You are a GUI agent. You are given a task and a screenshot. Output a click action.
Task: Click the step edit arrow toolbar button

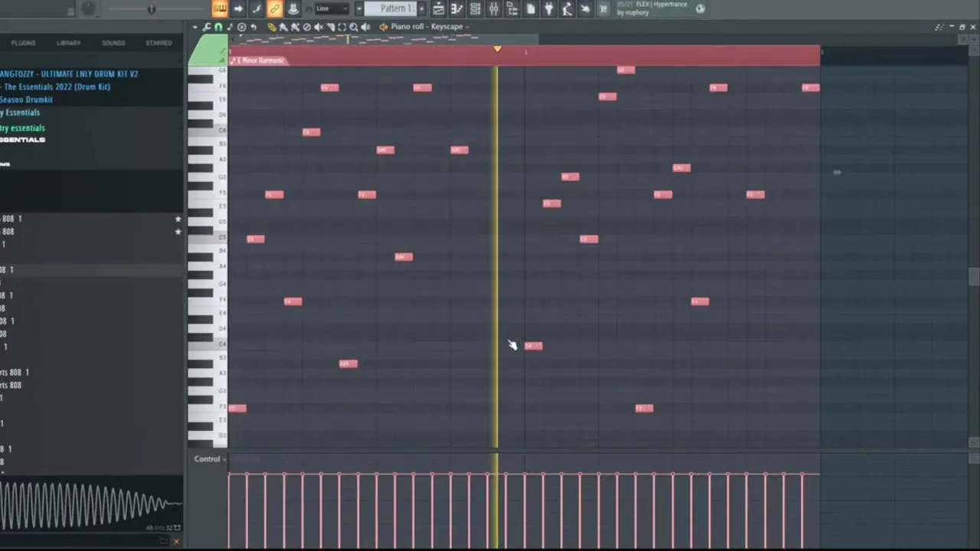[x=238, y=8]
